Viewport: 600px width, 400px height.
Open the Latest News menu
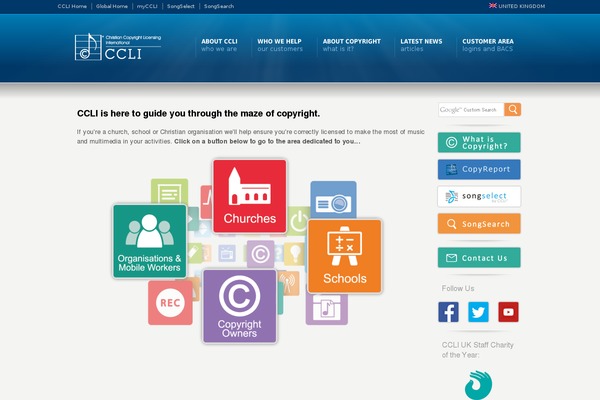click(x=421, y=45)
